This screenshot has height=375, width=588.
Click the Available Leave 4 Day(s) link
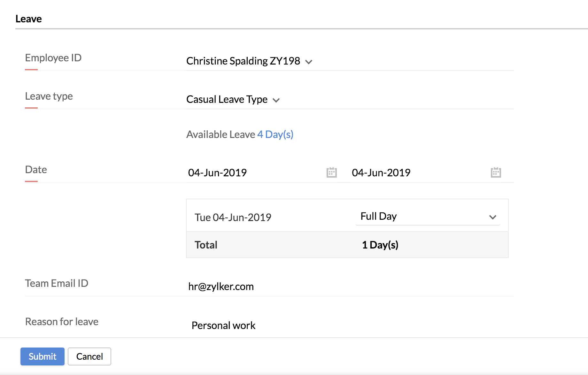[x=275, y=134]
